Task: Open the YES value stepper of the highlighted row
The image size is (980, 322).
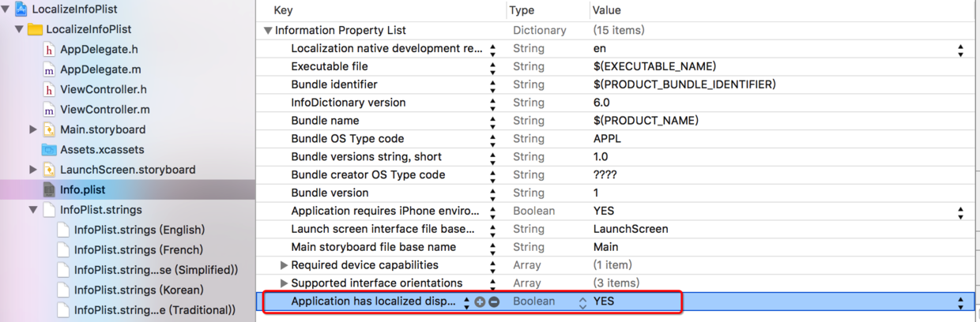Action: tap(960, 302)
